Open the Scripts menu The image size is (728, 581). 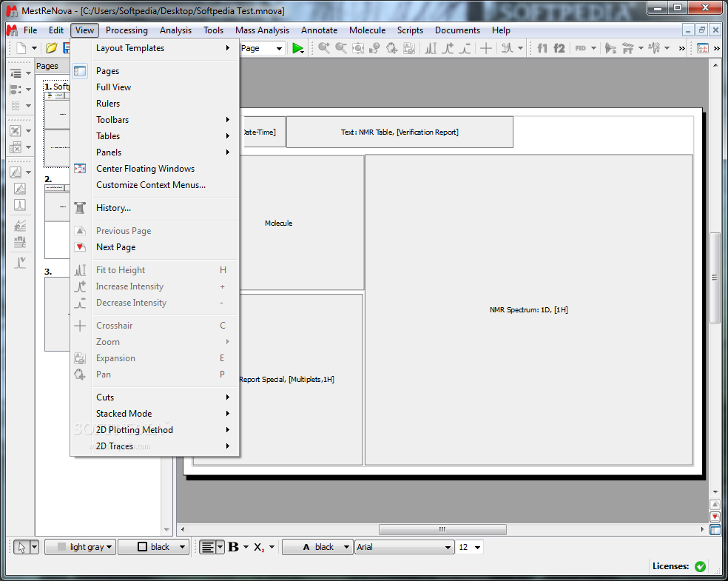[x=410, y=30]
